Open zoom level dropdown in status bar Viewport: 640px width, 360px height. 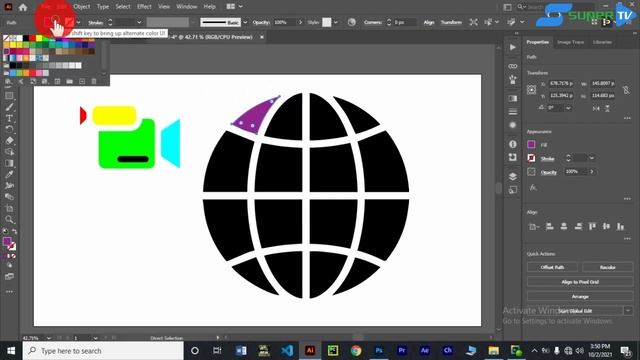point(49,338)
